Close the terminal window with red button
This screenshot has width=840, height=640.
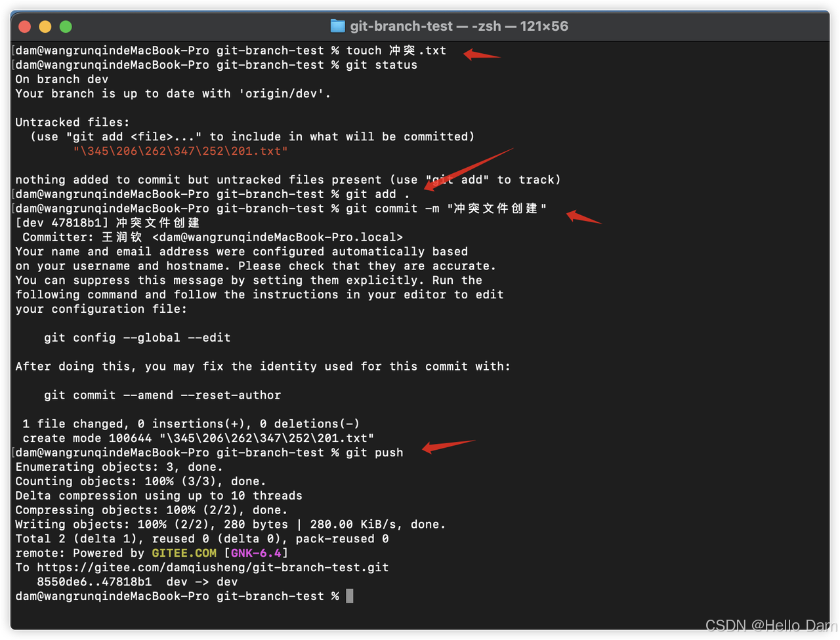25,26
